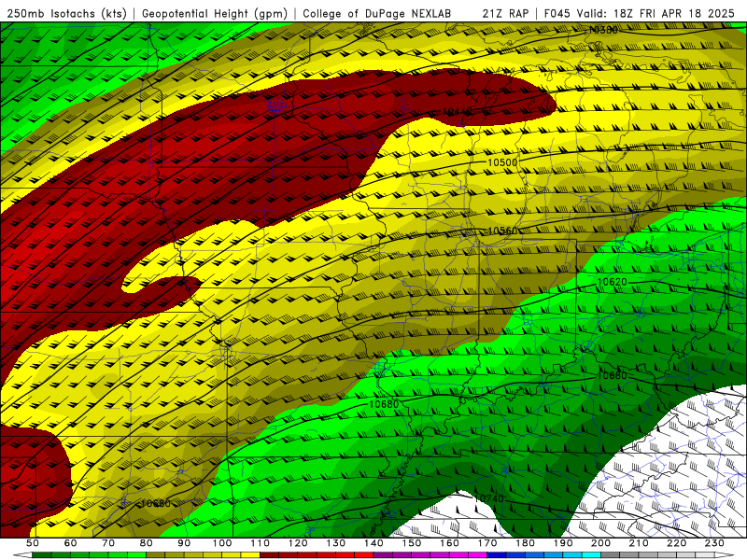This screenshot has height=560, width=747.
Task: Click the "Geopotential Height (gpm)" title text
Action: pos(215,14)
